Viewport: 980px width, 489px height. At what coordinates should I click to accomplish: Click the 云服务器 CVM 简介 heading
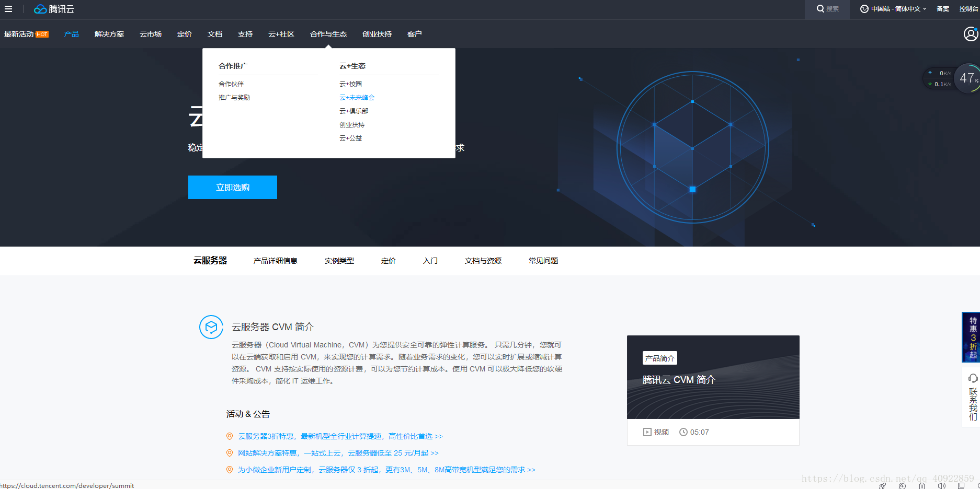click(272, 327)
